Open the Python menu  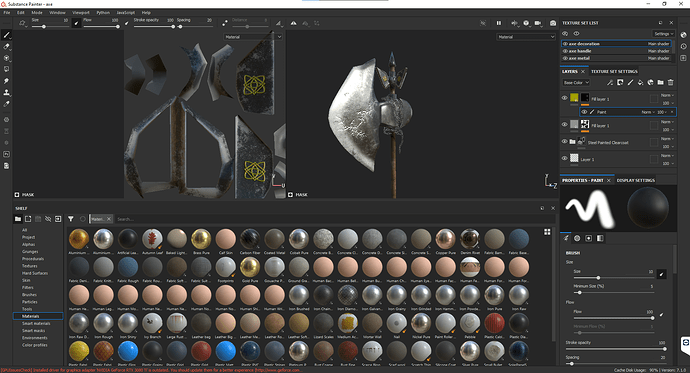[103, 12]
